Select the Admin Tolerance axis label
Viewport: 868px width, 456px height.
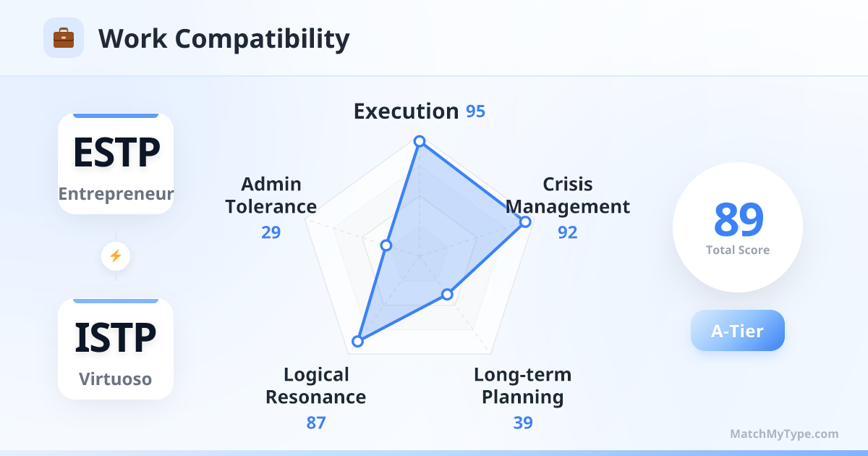(271, 195)
